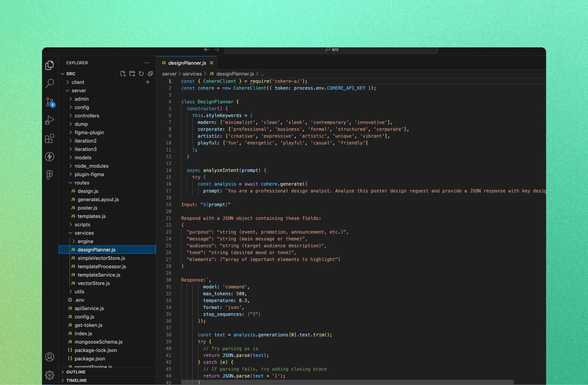This screenshot has width=588, height=385.
Task: Open index.js file
Action: coord(107,333)
